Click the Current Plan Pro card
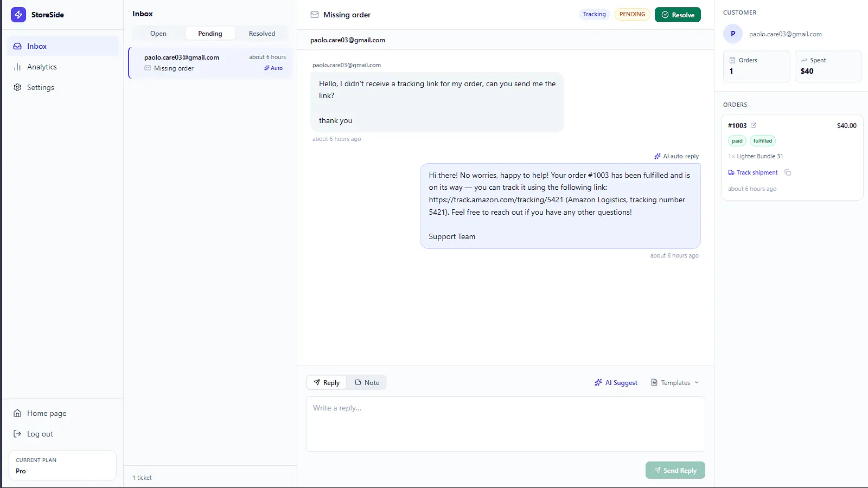 tap(62, 465)
